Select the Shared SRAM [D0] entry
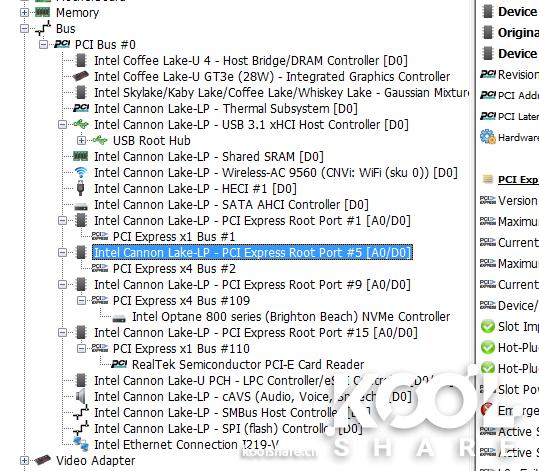This screenshot has height=471, width=539. pos(209,156)
